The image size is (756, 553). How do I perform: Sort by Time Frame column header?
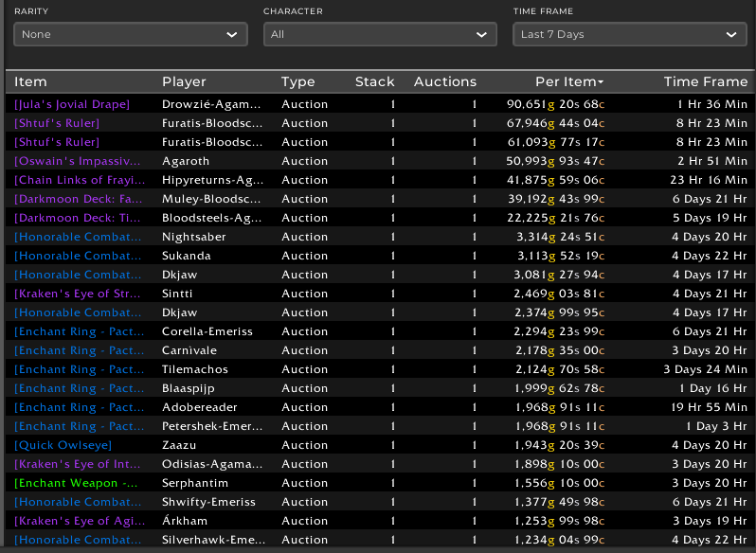pyautogui.click(x=705, y=81)
